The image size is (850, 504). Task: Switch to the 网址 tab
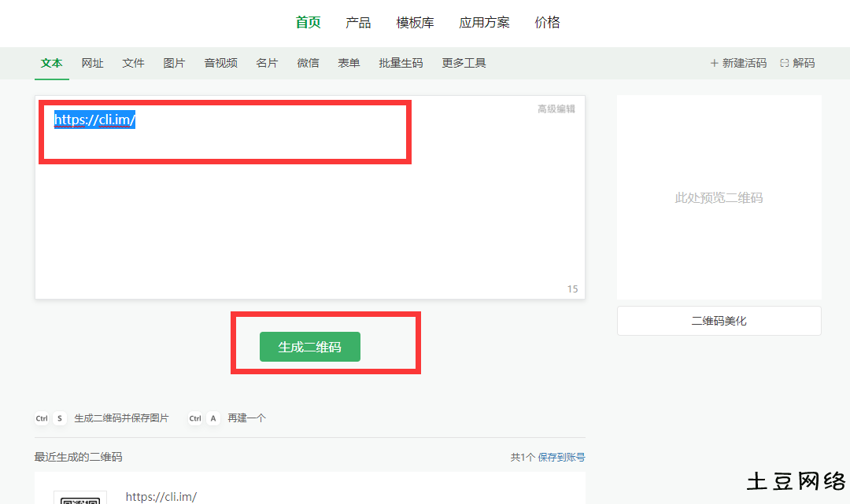(x=92, y=63)
